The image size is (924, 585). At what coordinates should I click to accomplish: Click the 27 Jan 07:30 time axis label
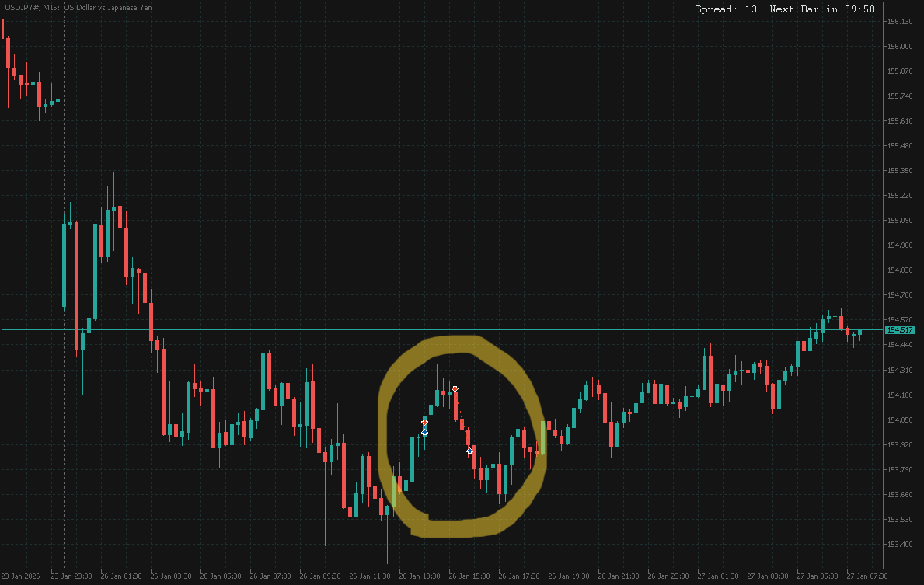click(x=866, y=576)
